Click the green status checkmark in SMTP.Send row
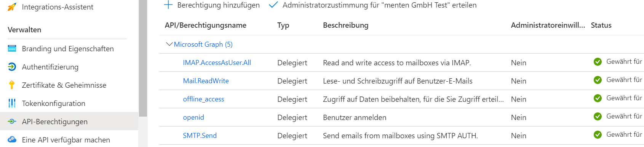Viewport: 644px width, 147px height. [x=598, y=135]
